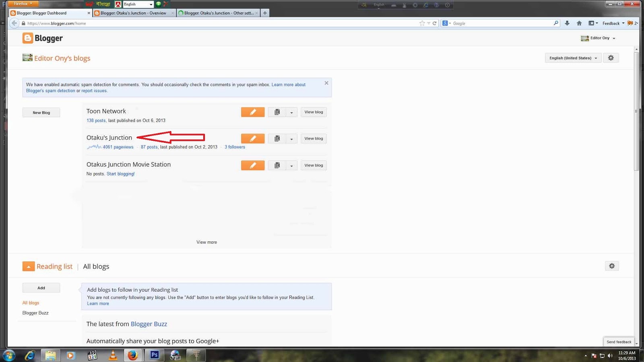
Task: Edit a new post for Toon Network
Action: (x=253, y=112)
